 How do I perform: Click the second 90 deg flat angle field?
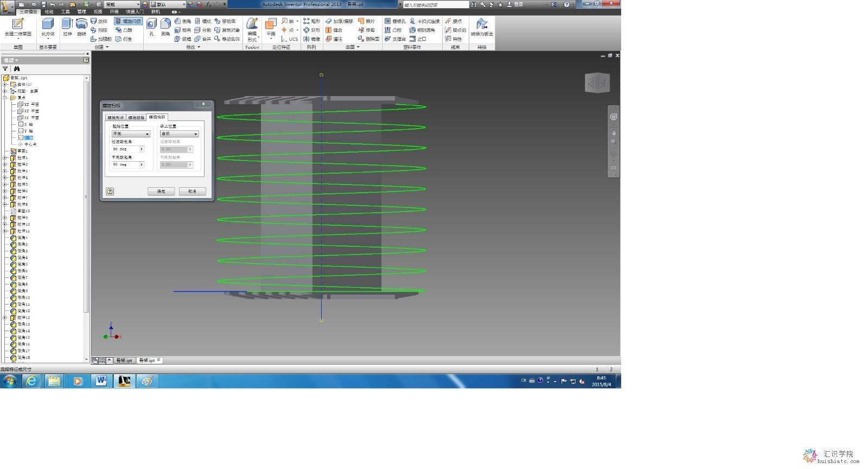coord(125,164)
